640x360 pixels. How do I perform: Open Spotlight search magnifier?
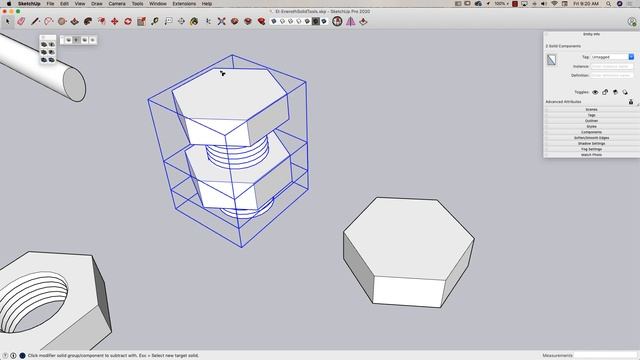[x=609, y=4]
